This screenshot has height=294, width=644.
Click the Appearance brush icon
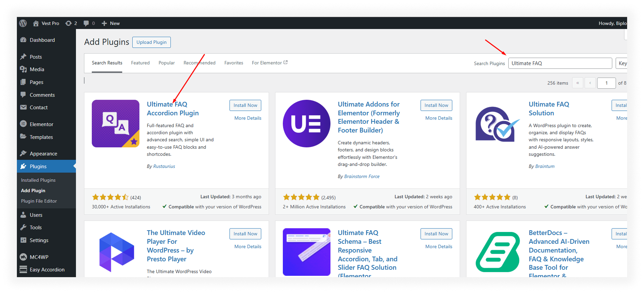click(x=23, y=153)
